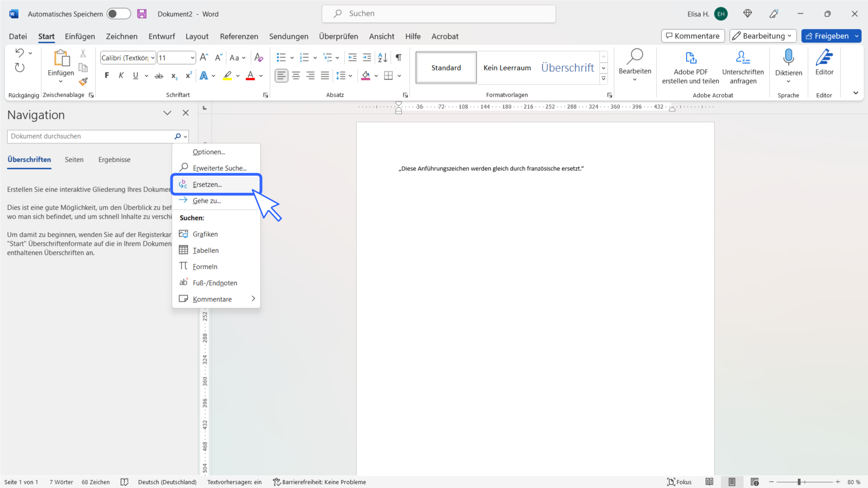
Task: Click the save disk icon in title bar
Action: 142,14
